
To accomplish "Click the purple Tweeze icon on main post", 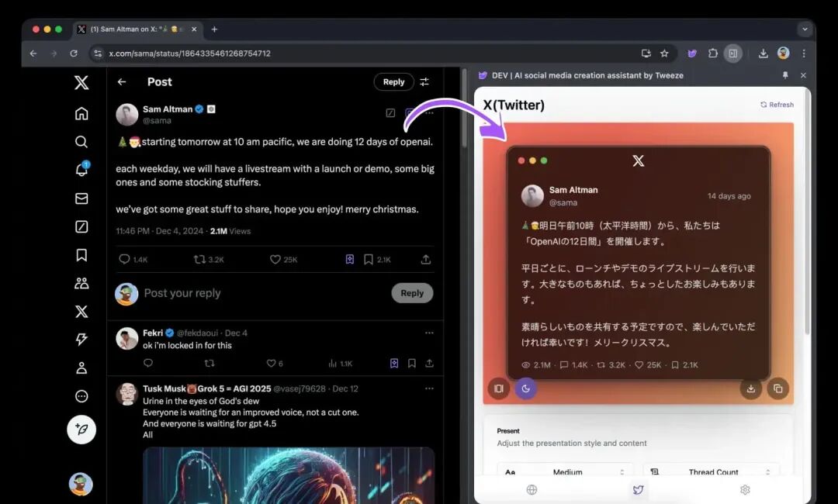I will coord(349,259).
